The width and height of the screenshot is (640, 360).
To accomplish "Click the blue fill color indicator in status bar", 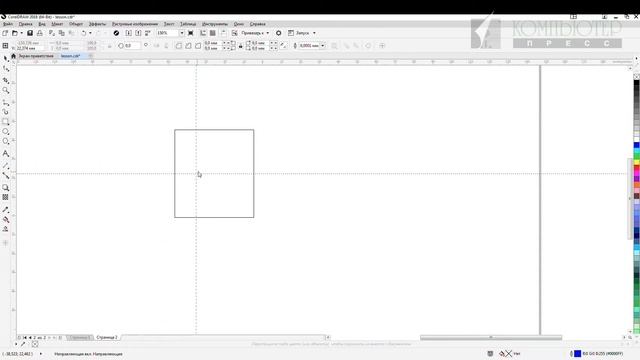I will (578, 353).
